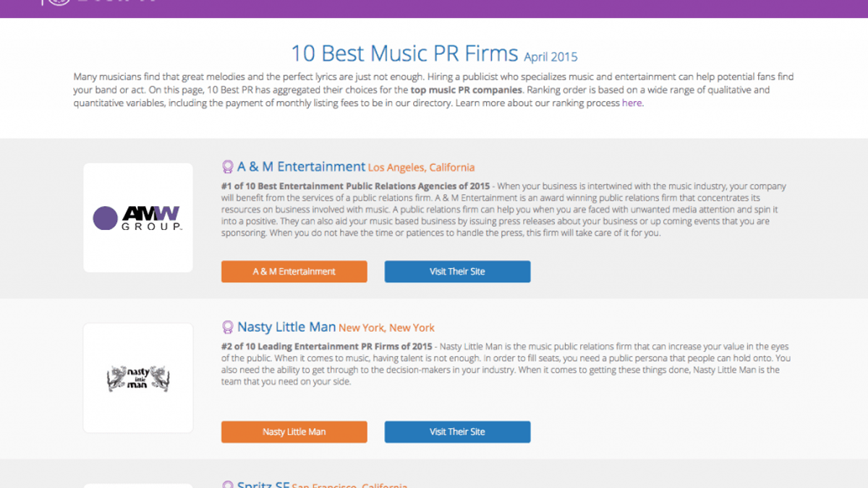Screen dimensions: 868x488
Task: Open the Nasty Little Man heading link
Action: (x=286, y=328)
